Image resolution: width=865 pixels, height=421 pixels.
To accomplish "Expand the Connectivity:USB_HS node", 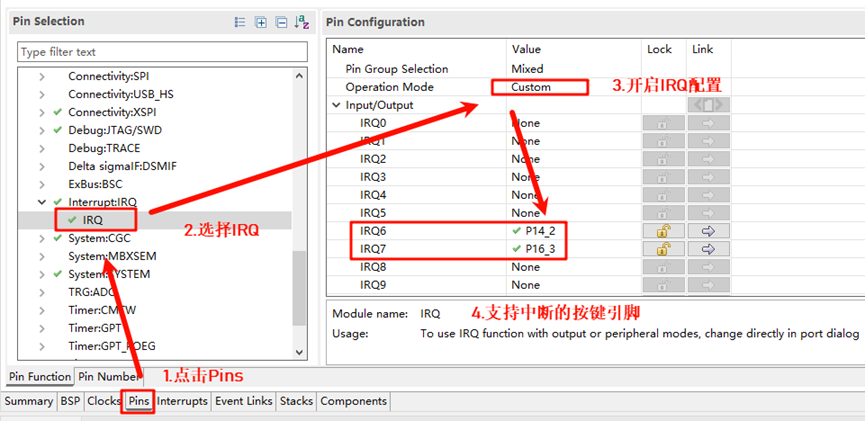I will [x=42, y=94].
